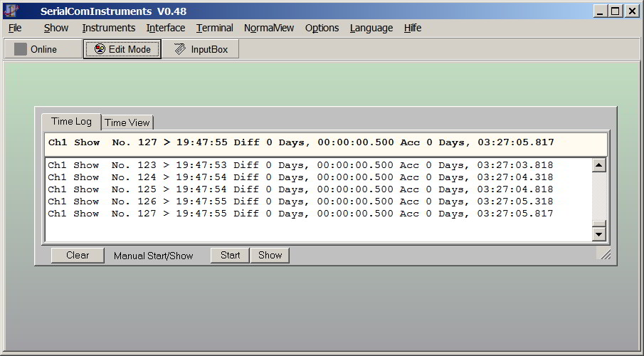The image size is (644, 356).
Task: Maximize the SerialComInstruments window
Action: tap(616, 11)
